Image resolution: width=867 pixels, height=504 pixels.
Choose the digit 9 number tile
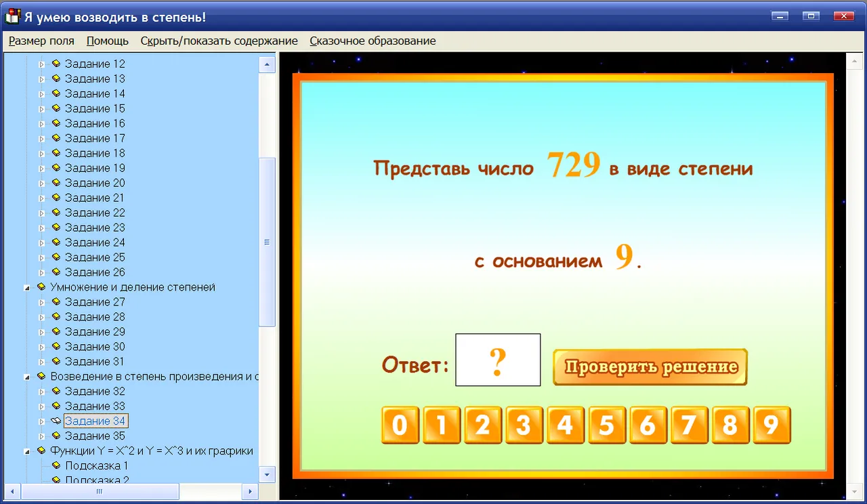pos(771,425)
